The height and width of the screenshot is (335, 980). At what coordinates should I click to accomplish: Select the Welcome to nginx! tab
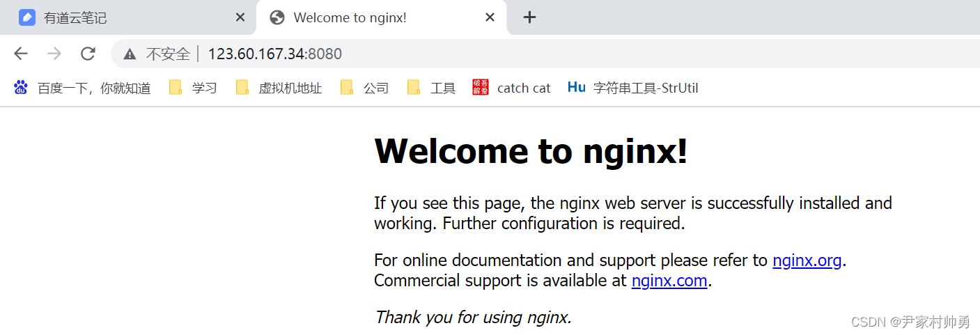pos(382,17)
